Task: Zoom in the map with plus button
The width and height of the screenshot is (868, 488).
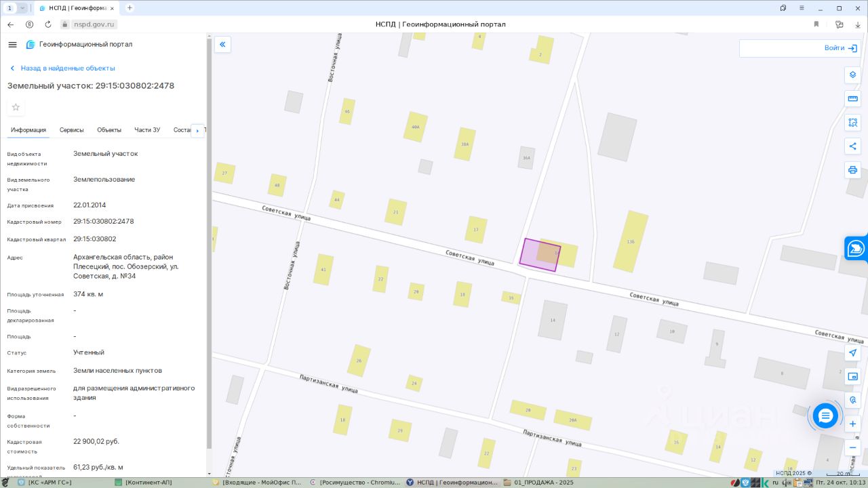Action: point(852,424)
